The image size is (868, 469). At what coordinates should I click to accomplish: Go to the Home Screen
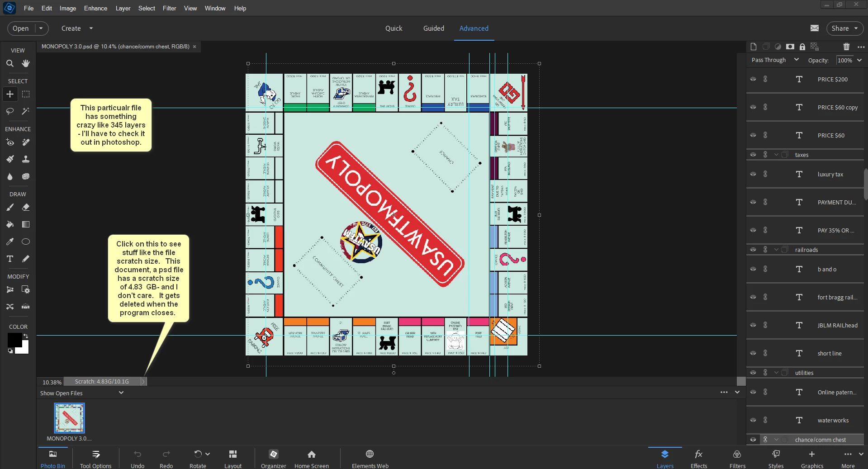(312, 459)
